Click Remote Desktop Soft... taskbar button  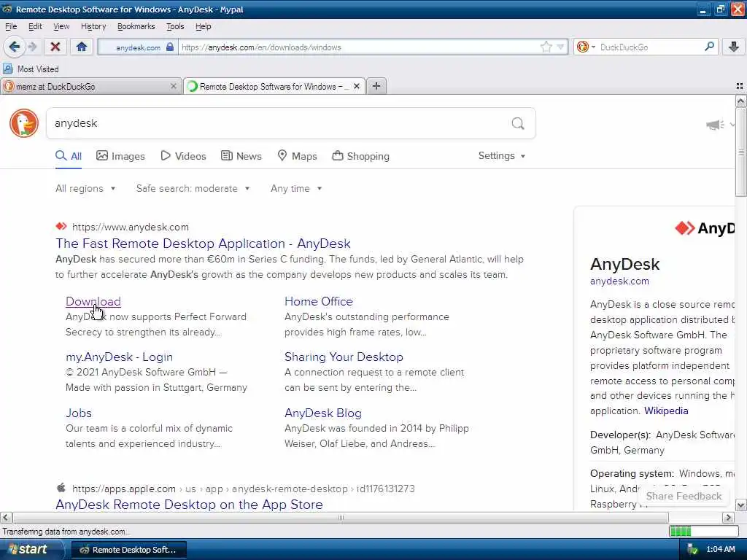pyautogui.click(x=128, y=550)
